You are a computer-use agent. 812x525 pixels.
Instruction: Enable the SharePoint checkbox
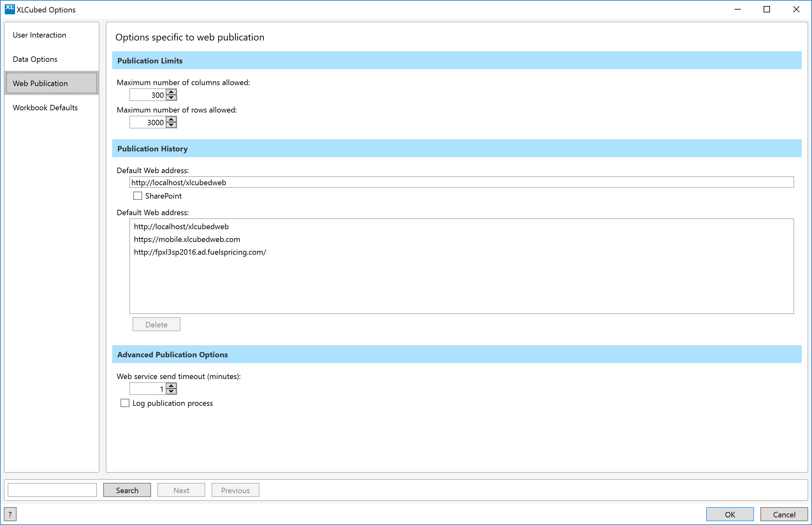(137, 196)
